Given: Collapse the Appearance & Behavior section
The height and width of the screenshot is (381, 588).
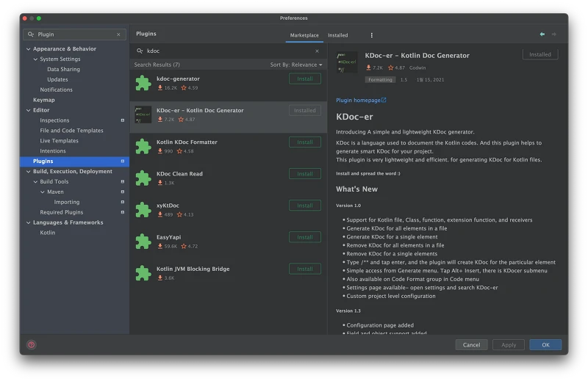Looking at the screenshot, I should pos(29,49).
